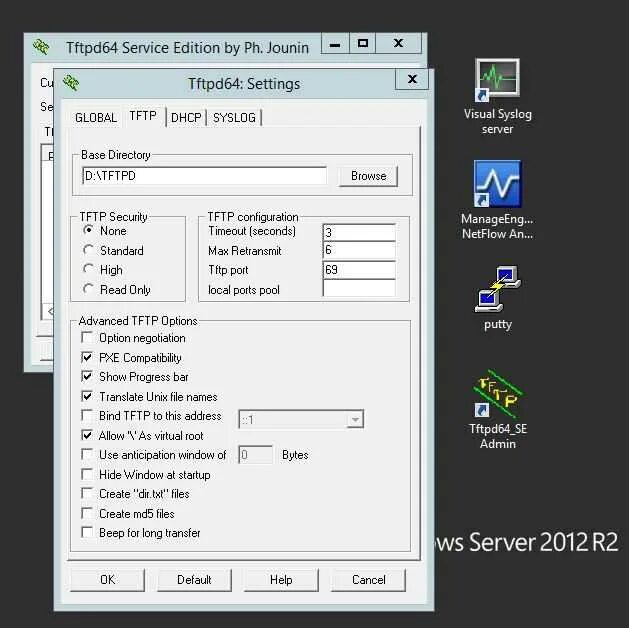This screenshot has height=628, width=629.
Task: Open the bind address dropdown
Action: point(355,419)
